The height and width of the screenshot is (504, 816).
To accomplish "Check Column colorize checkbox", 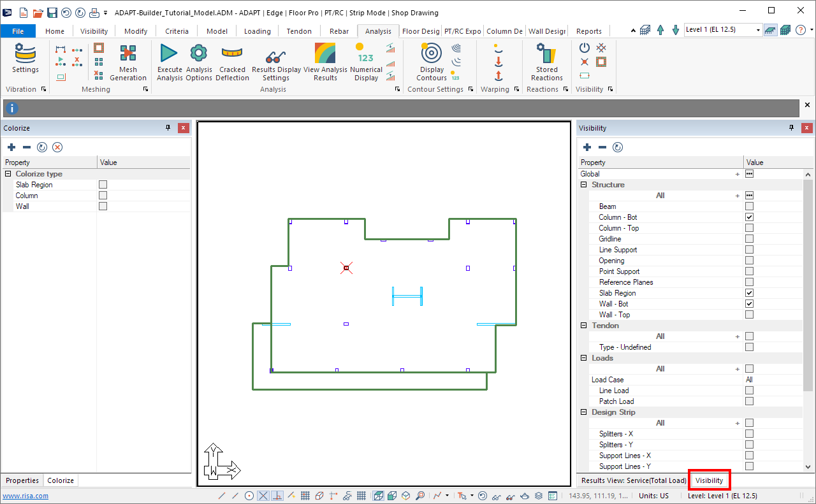I will pos(103,196).
